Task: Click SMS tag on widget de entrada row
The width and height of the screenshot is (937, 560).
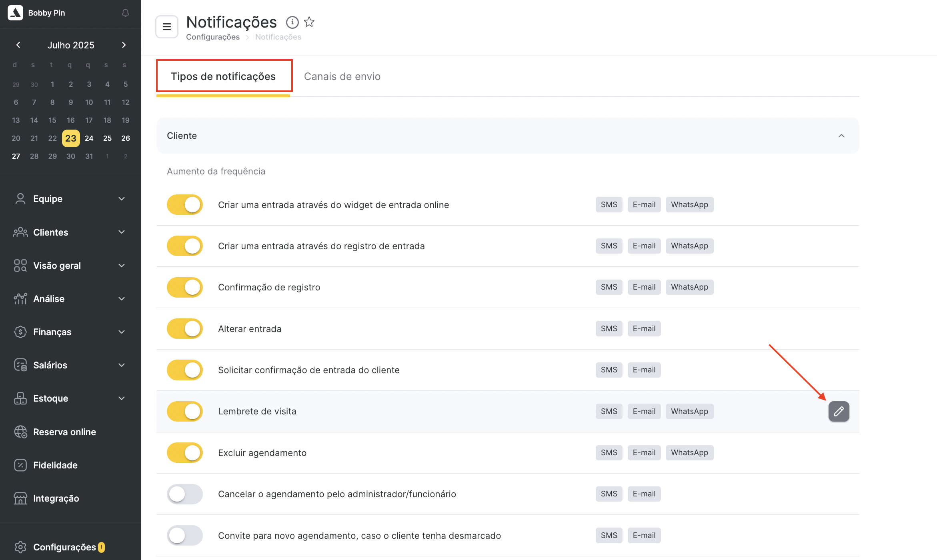Action: click(x=609, y=204)
